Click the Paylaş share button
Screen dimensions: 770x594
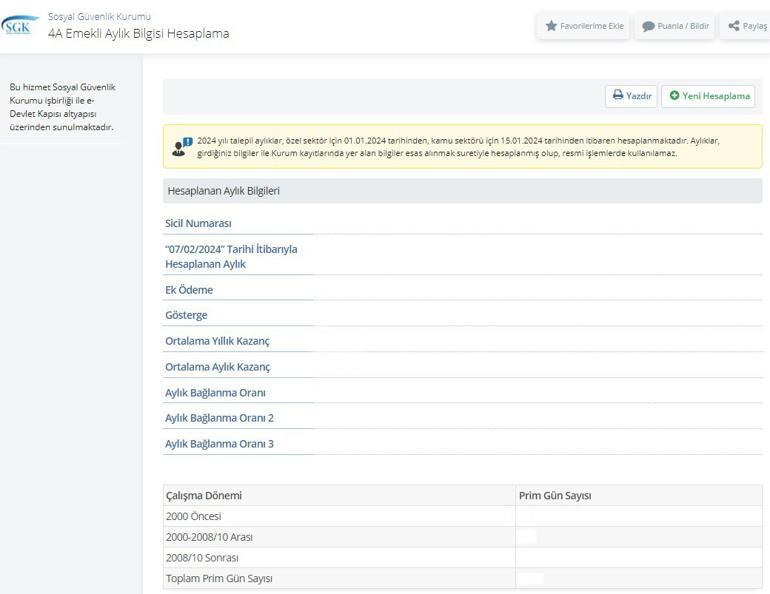(x=748, y=26)
